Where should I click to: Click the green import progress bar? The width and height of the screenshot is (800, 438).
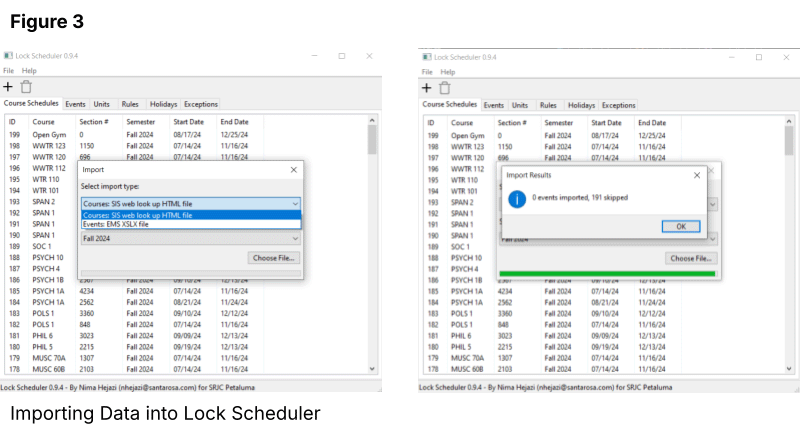[609, 273]
